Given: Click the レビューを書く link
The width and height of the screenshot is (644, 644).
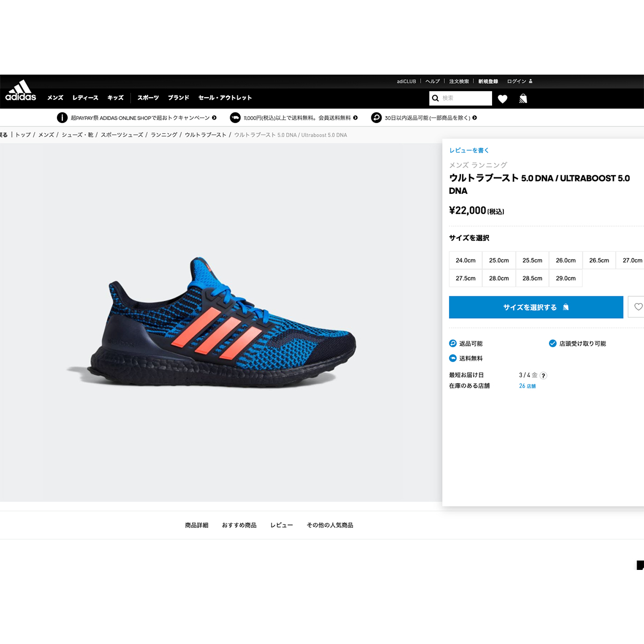Looking at the screenshot, I should 469,150.
